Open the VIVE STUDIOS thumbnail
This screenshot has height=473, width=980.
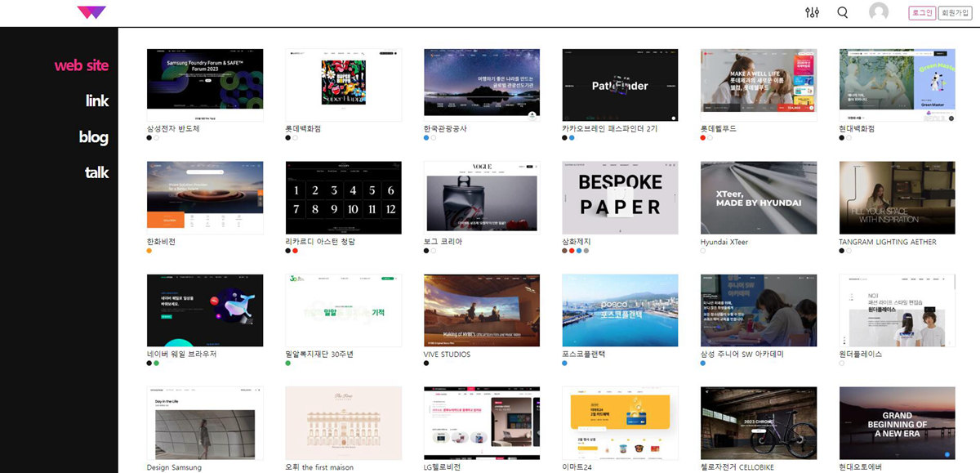click(x=482, y=310)
